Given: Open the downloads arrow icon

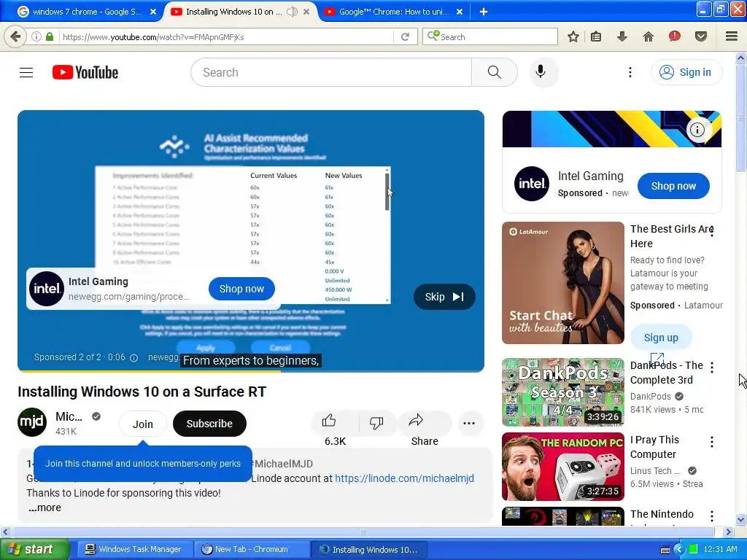Looking at the screenshot, I should coord(622,36).
